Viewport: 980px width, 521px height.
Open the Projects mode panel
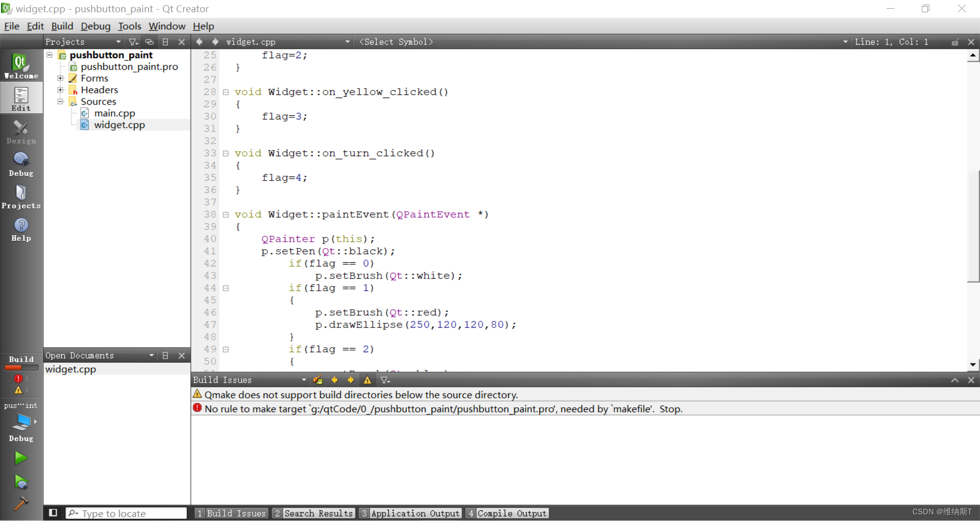21,198
